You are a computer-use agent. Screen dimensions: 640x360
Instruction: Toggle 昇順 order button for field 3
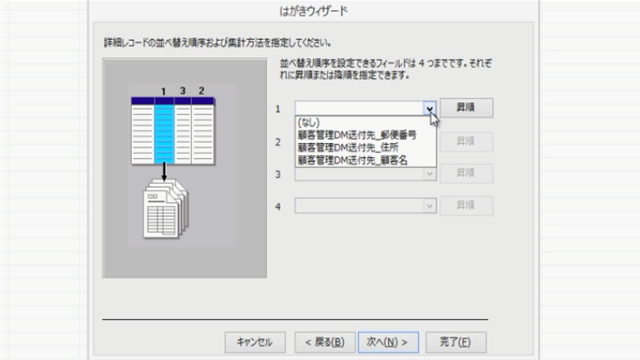point(466,173)
